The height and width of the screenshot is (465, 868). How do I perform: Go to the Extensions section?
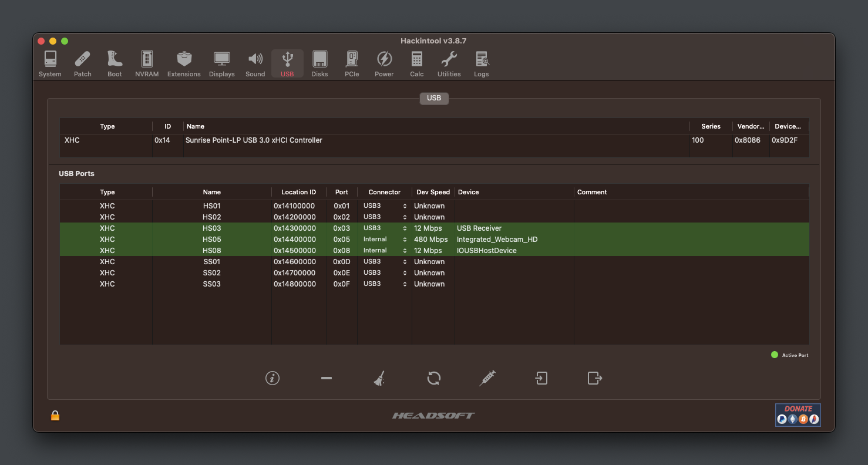(x=184, y=64)
